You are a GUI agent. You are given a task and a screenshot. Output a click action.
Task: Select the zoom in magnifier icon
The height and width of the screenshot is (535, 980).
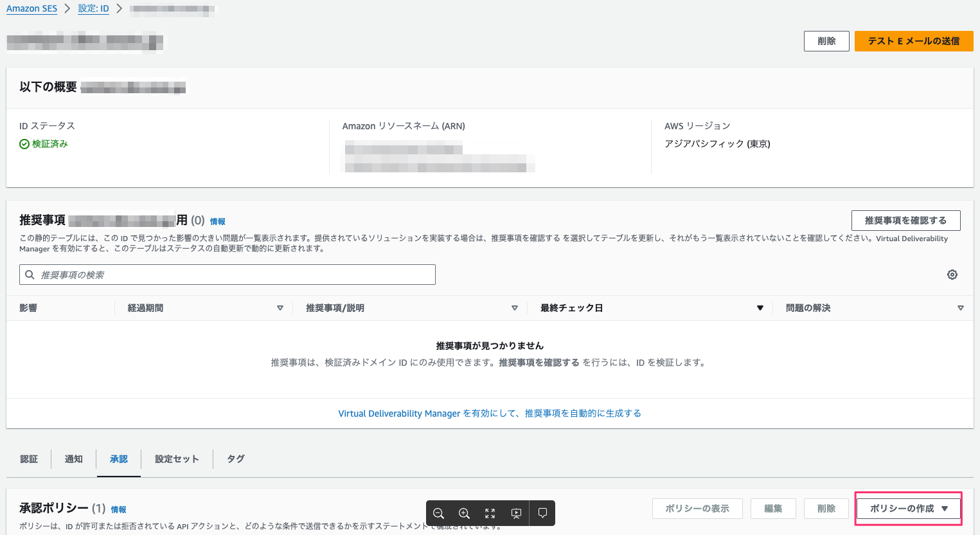tap(464, 512)
